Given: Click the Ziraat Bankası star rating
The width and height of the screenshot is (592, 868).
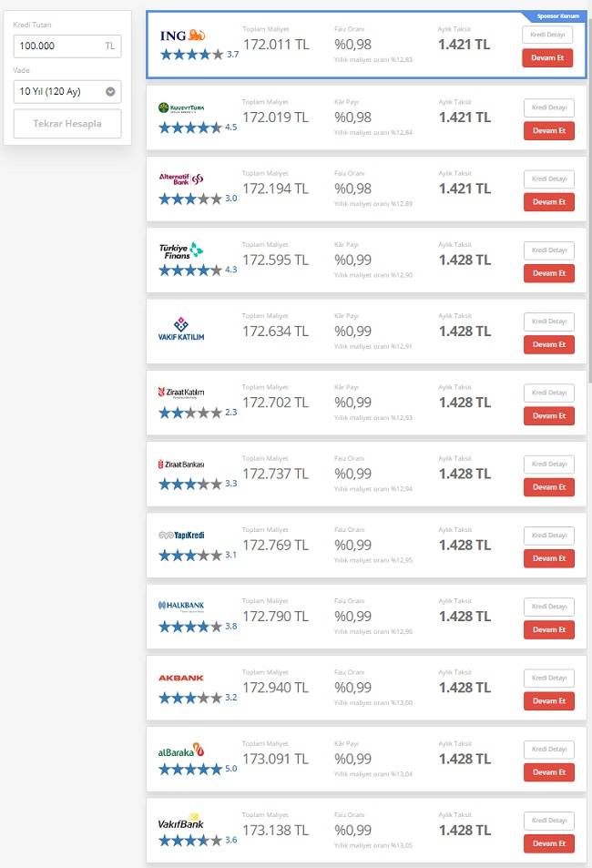Looking at the screenshot, I should click(x=189, y=484).
